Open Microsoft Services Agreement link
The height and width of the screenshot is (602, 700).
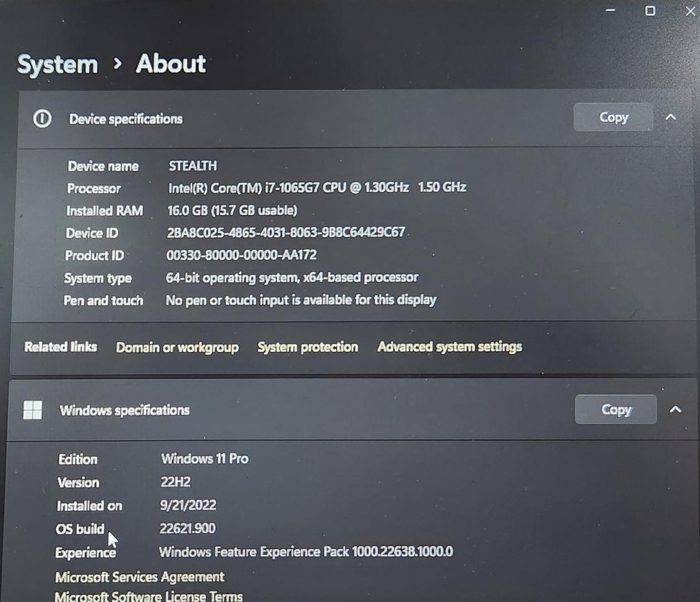pos(139,576)
